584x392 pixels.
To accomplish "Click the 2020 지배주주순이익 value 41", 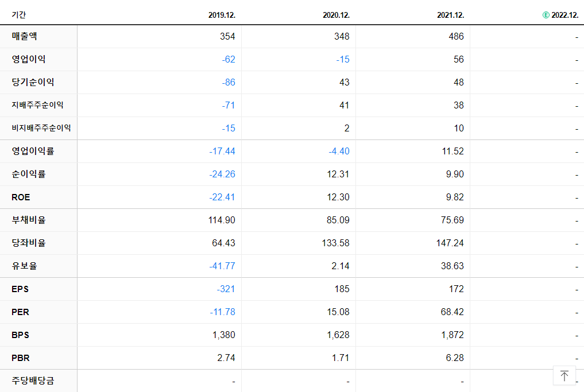I will click(x=344, y=106).
